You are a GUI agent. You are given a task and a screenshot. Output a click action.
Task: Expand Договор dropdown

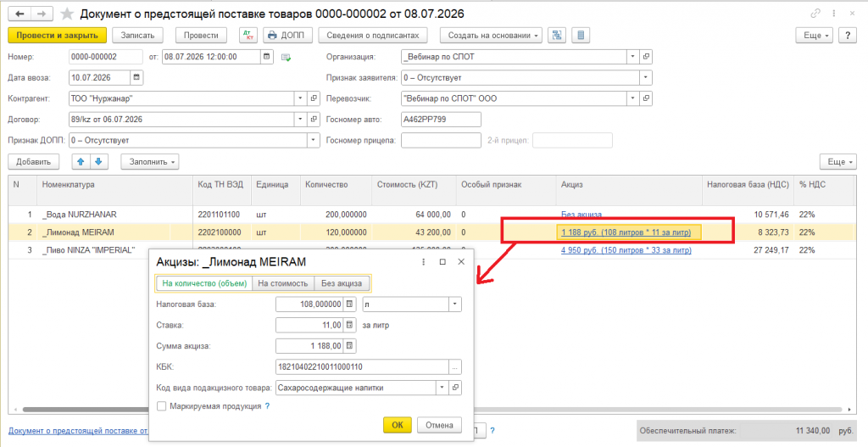coord(301,119)
